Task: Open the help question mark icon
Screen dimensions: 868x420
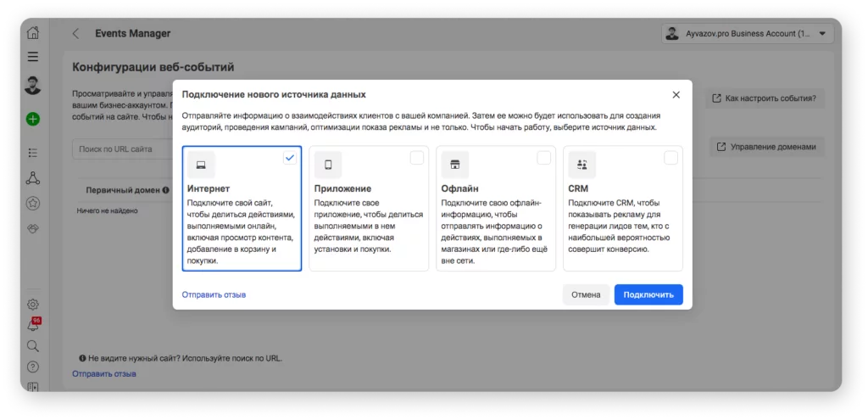Action: [x=33, y=367]
